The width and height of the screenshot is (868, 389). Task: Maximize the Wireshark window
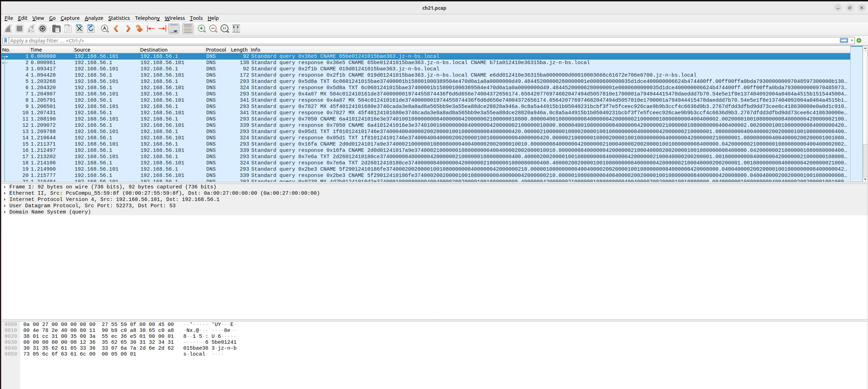[850, 8]
